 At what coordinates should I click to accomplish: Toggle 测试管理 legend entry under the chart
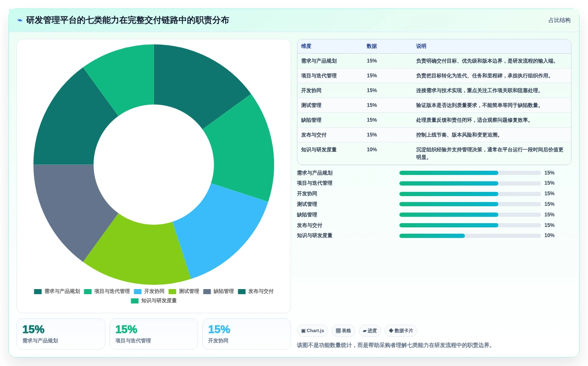point(184,292)
